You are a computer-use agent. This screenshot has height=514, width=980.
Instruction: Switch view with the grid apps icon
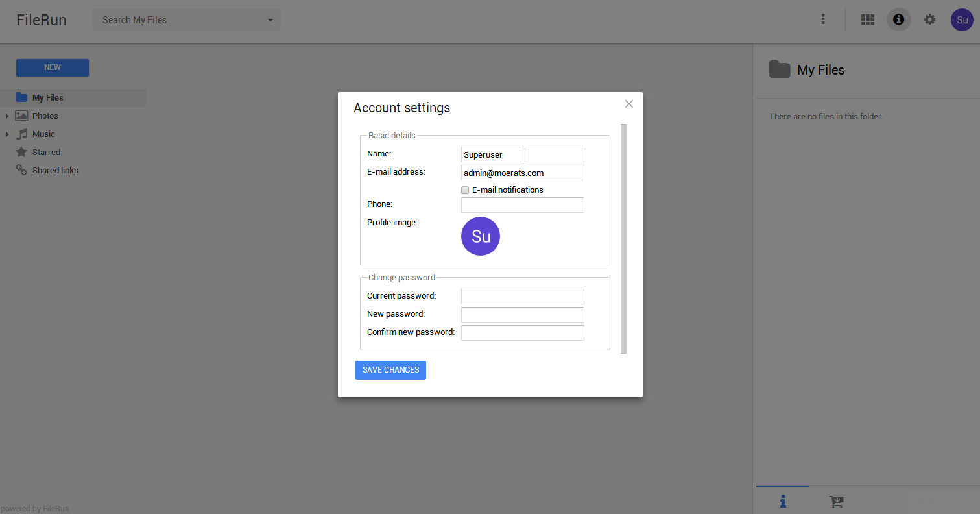868,19
